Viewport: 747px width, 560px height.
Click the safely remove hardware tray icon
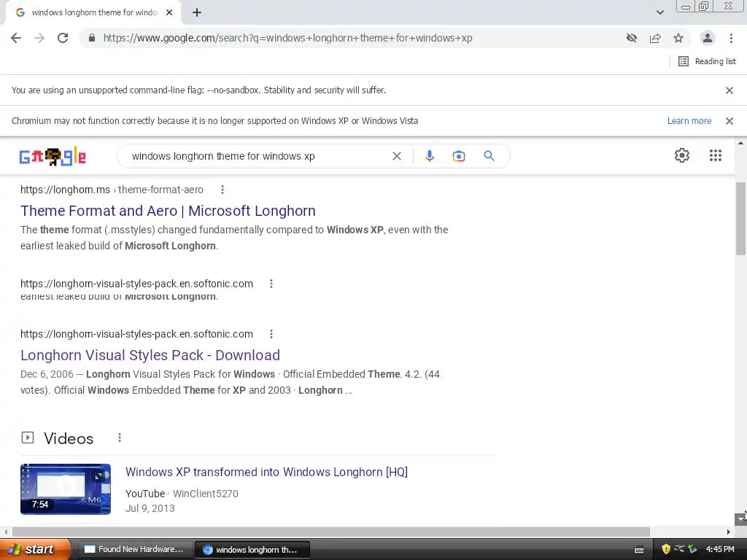(693, 550)
